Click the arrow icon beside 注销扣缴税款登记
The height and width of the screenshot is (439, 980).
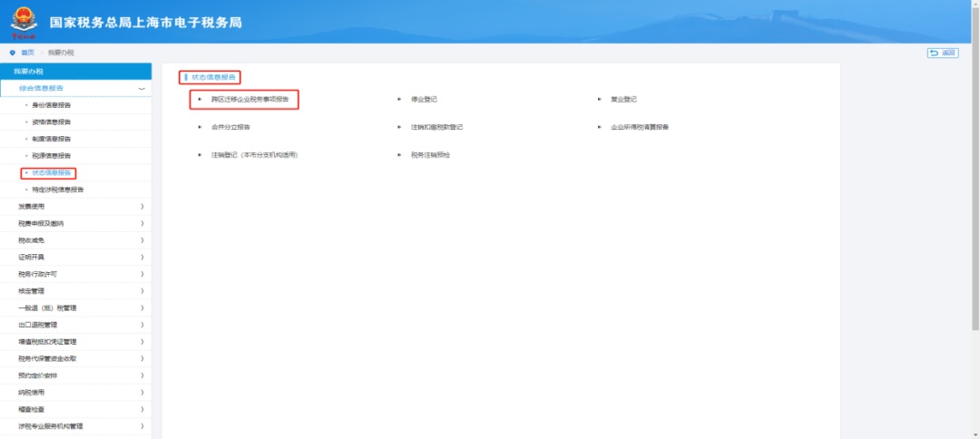click(x=399, y=127)
